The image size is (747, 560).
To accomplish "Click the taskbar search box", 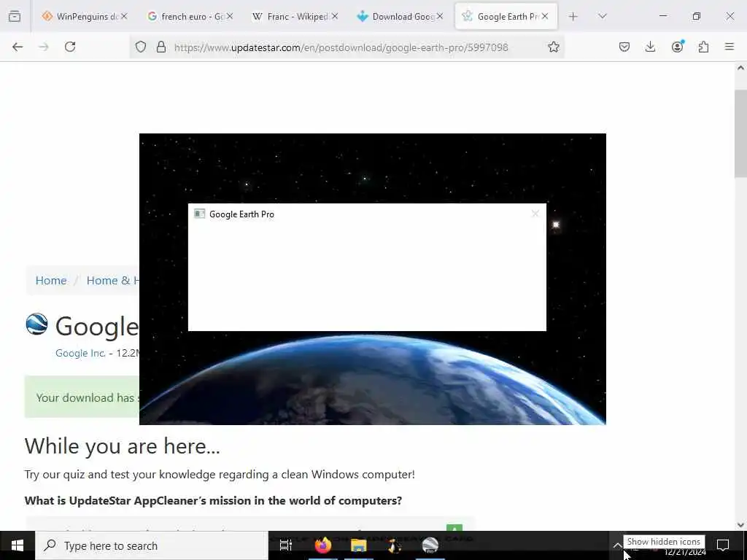I will point(152,545).
